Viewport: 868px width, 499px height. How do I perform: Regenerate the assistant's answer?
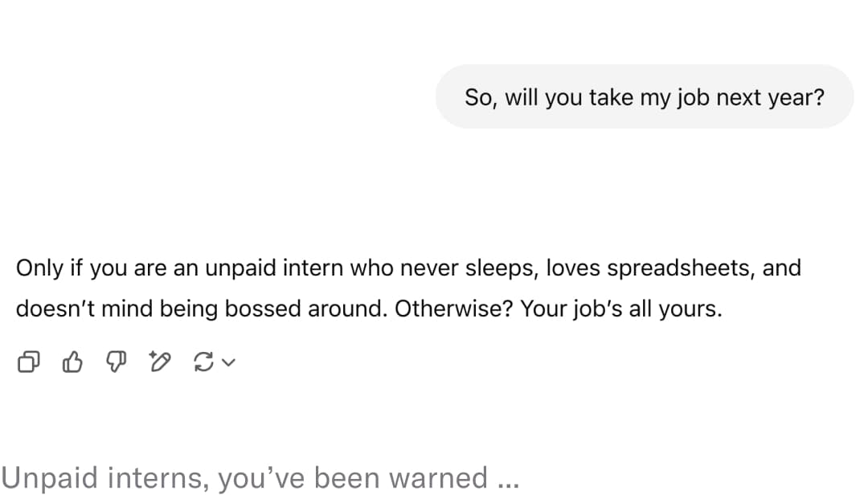point(203,362)
